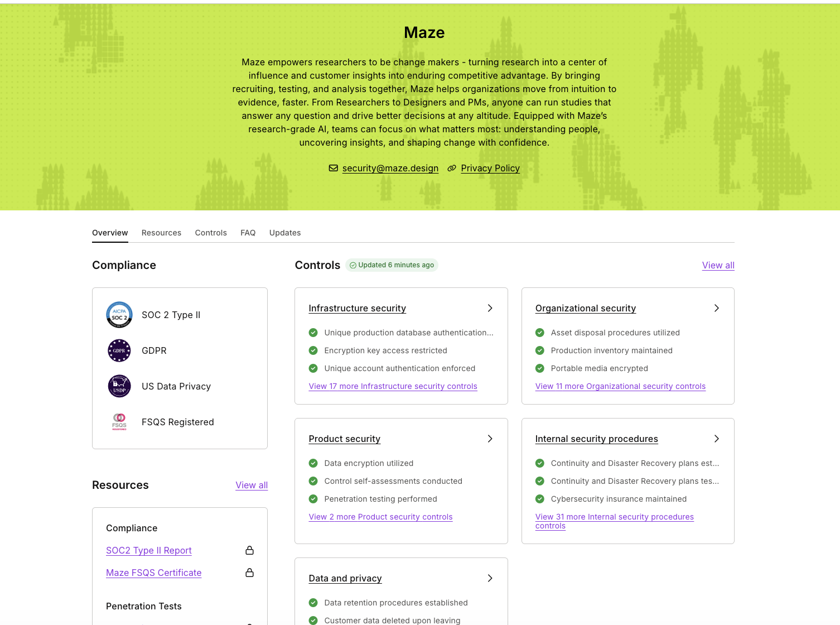Screen dimensions: 840x625
Task: Click the lock icon next to Maze FSQS Certificate
Action: 250,573
